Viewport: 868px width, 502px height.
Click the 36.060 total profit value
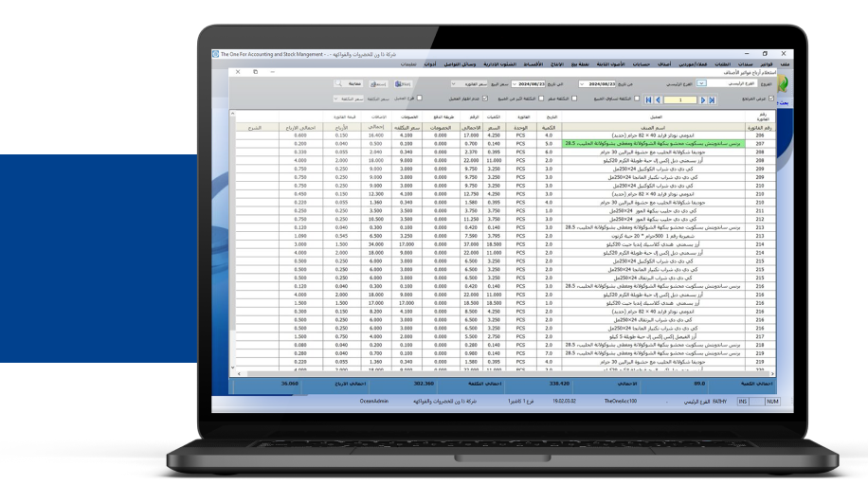[x=290, y=383]
